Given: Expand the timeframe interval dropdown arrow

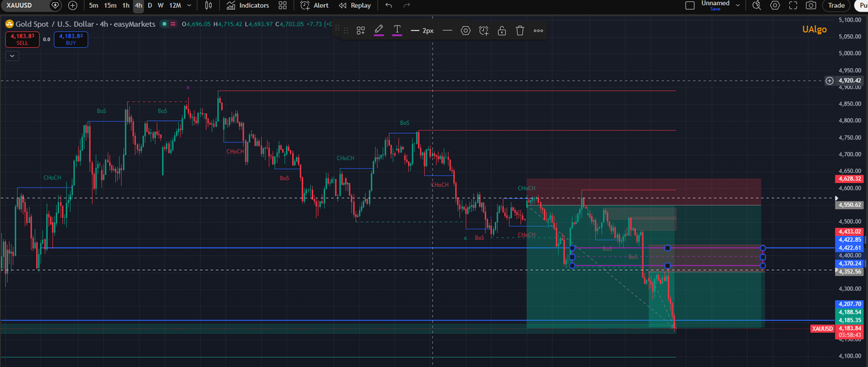Looking at the screenshot, I should pyautogui.click(x=189, y=6).
